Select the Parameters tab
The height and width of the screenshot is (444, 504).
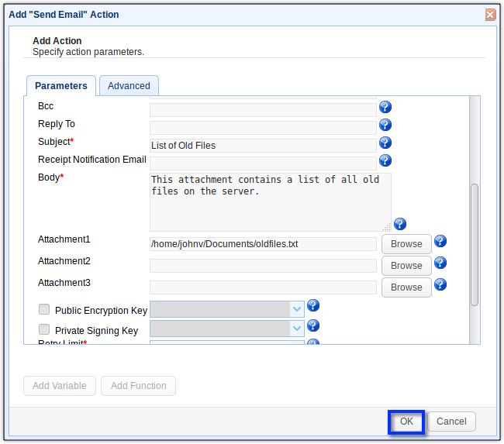tap(61, 86)
